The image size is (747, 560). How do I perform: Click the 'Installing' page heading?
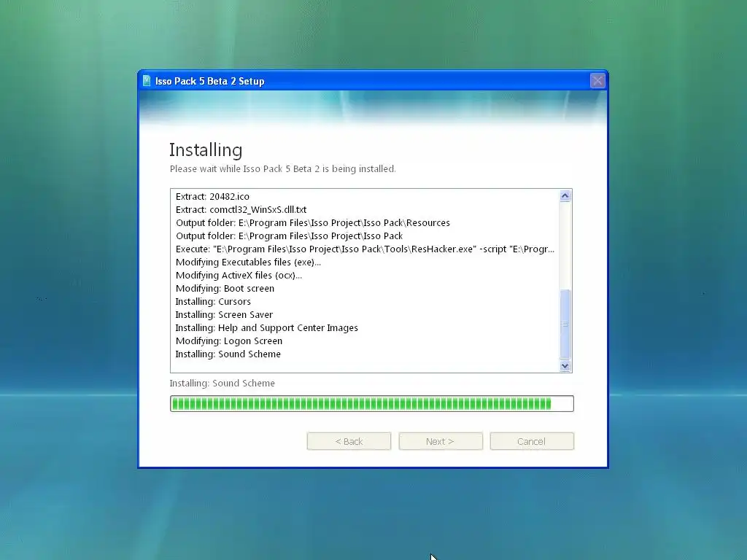click(206, 150)
